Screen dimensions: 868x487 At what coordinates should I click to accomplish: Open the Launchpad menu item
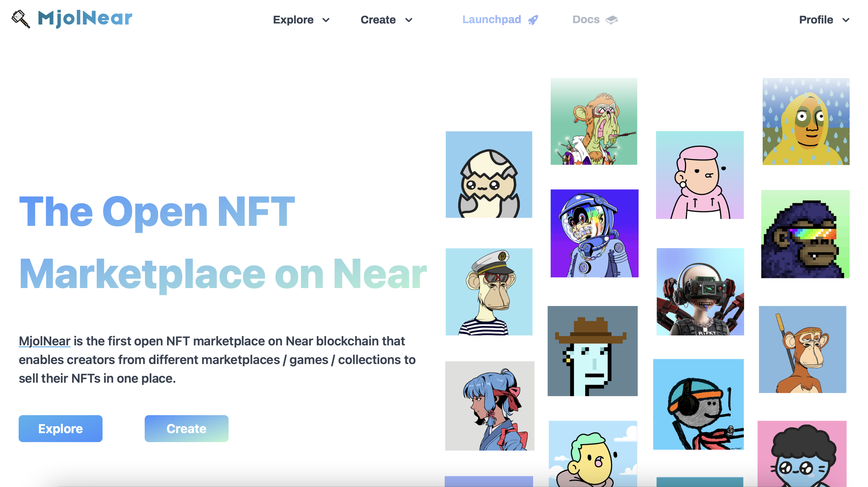click(x=492, y=20)
